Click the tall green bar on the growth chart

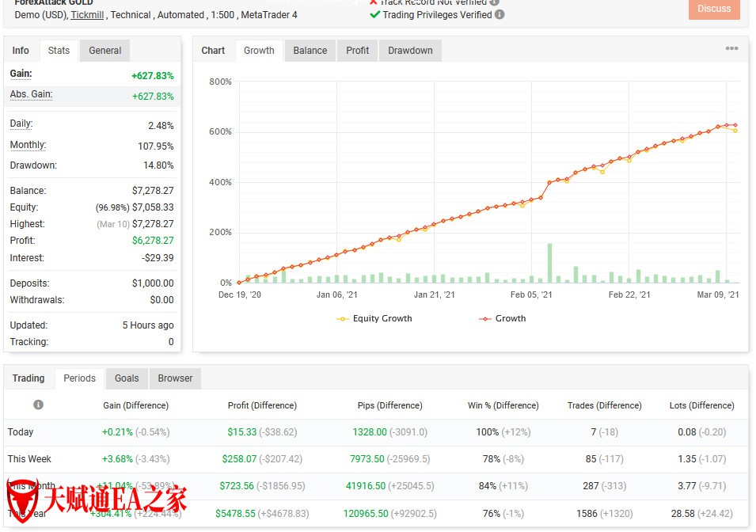point(549,263)
